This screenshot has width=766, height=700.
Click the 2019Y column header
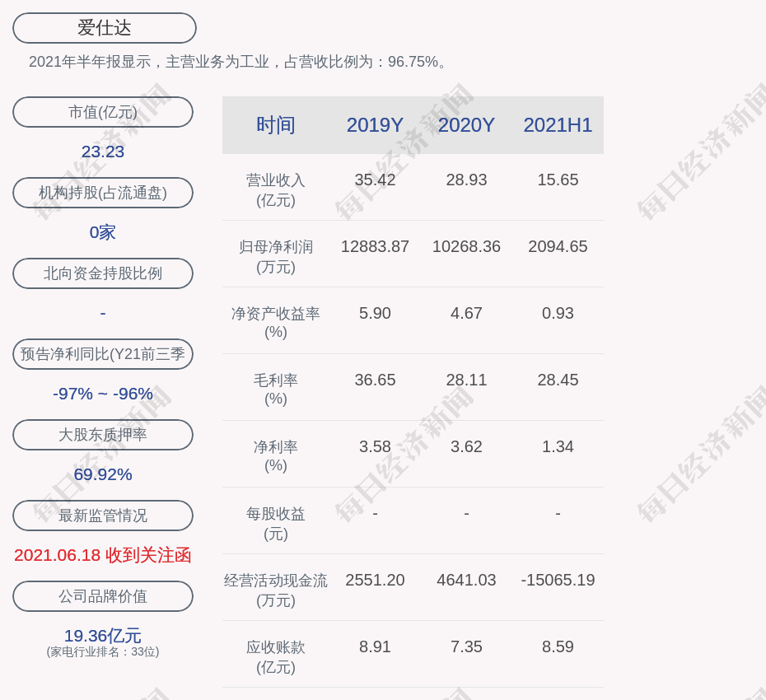click(375, 125)
